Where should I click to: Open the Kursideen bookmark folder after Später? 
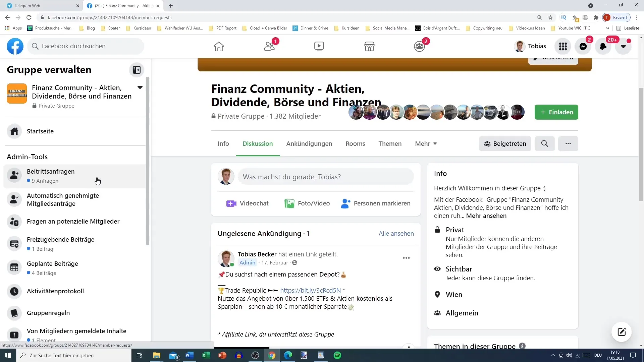point(139,28)
